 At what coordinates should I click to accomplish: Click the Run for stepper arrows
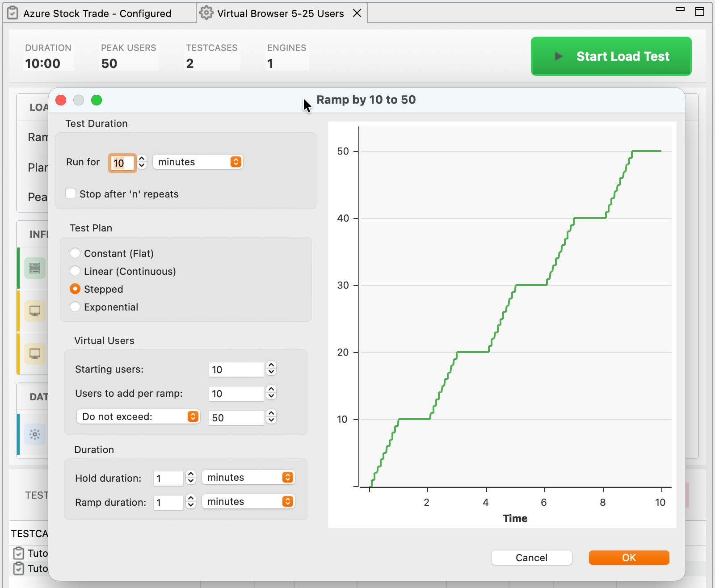pos(142,162)
